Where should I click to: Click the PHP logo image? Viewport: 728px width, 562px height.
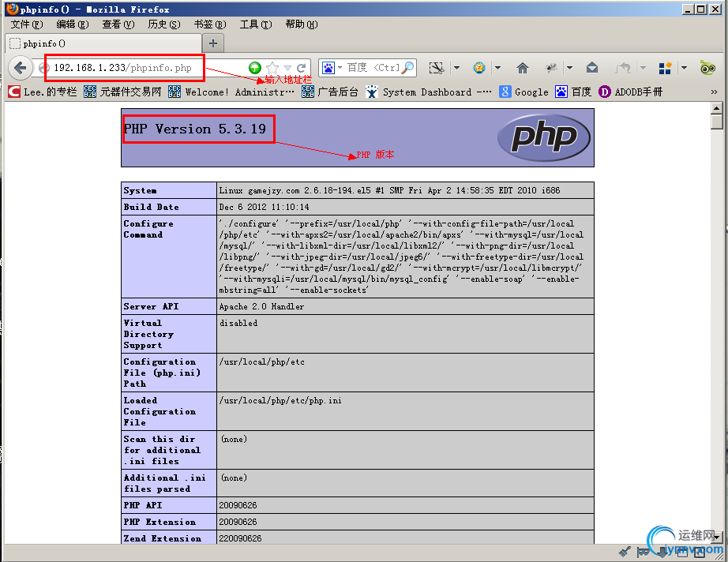(544, 137)
